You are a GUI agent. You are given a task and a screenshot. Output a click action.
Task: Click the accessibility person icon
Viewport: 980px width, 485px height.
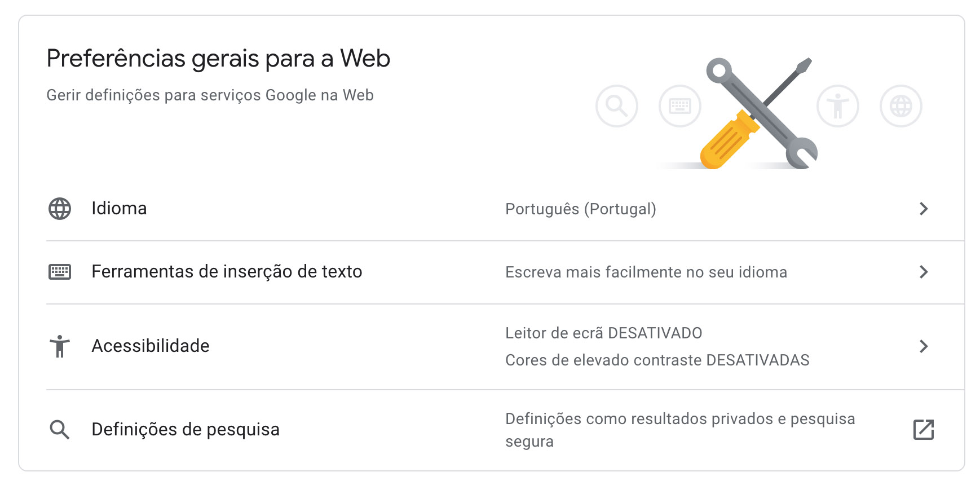click(59, 346)
